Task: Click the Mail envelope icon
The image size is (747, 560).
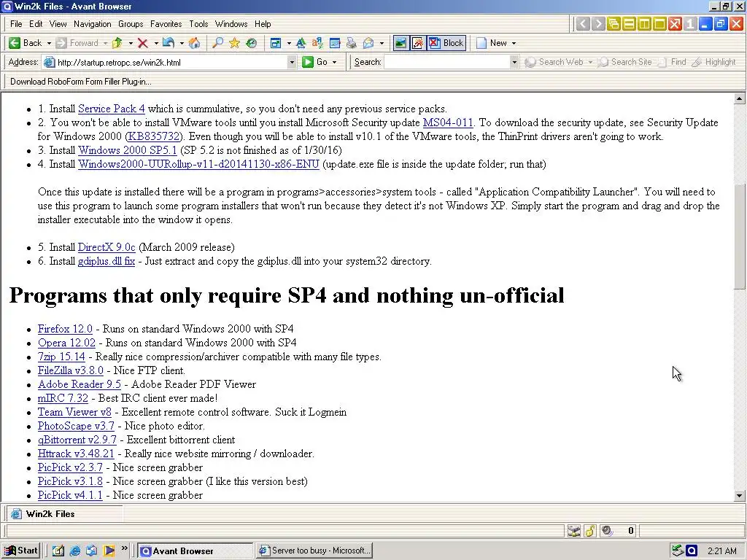Action: (368, 43)
